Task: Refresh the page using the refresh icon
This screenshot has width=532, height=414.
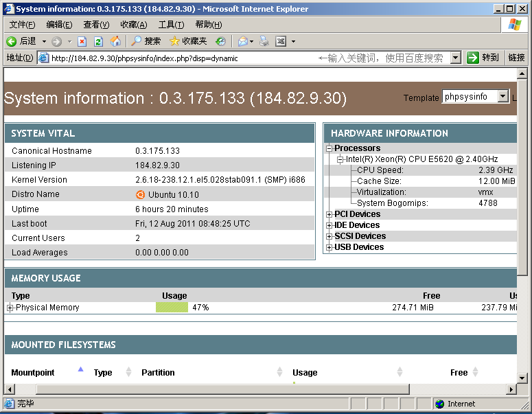Action: tap(98, 41)
